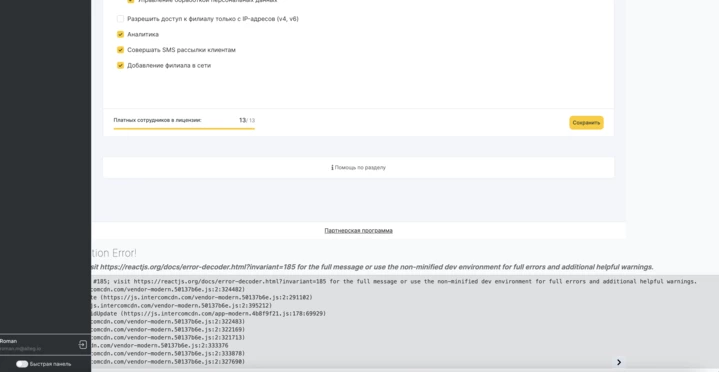Toggle the Быстрая панель switch
Image resolution: width=719 pixels, height=372 pixels.
22,364
